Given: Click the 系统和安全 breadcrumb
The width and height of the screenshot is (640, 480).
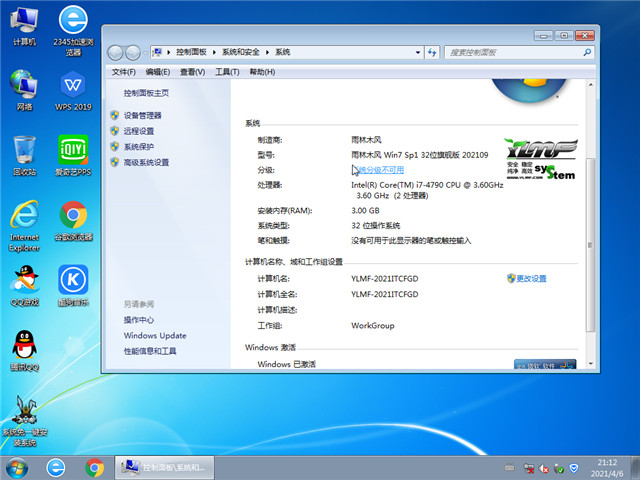Looking at the screenshot, I should pos(241,52).
